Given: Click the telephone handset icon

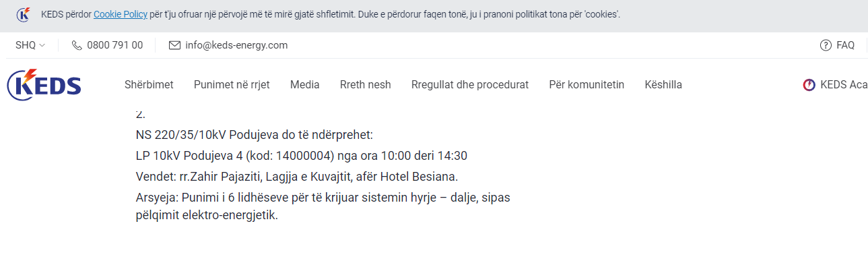Looking at the screenshot, I should (77, 45).
